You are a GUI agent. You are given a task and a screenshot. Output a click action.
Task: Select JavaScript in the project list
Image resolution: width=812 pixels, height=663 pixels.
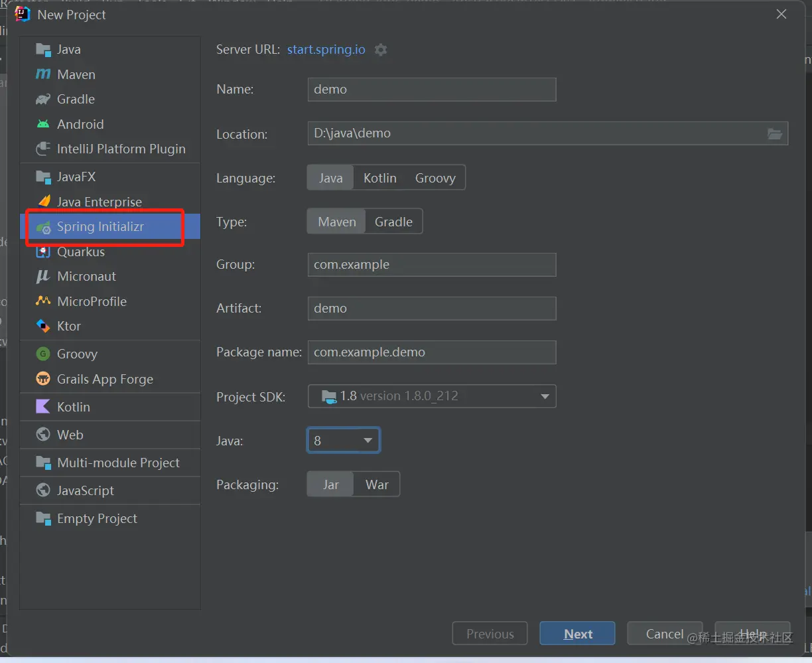110,490
